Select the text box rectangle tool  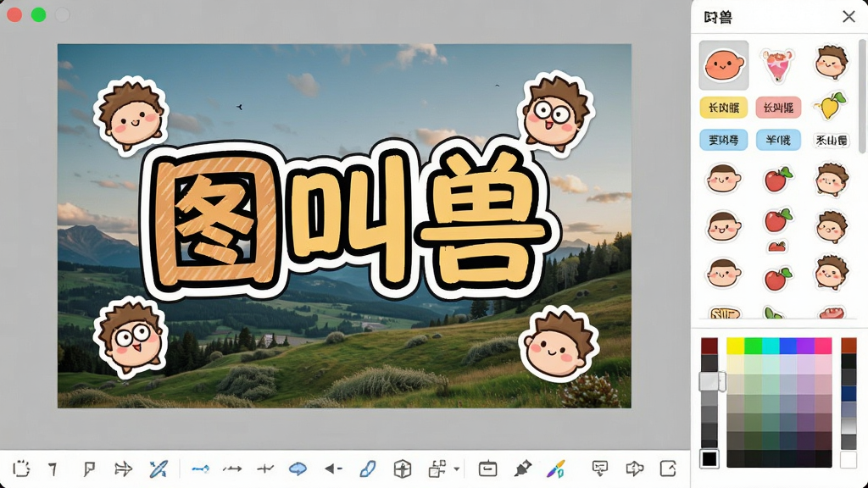487,469
